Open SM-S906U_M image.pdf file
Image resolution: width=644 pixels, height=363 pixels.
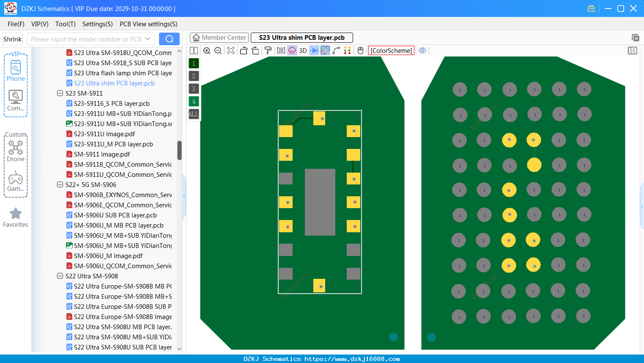108,256
